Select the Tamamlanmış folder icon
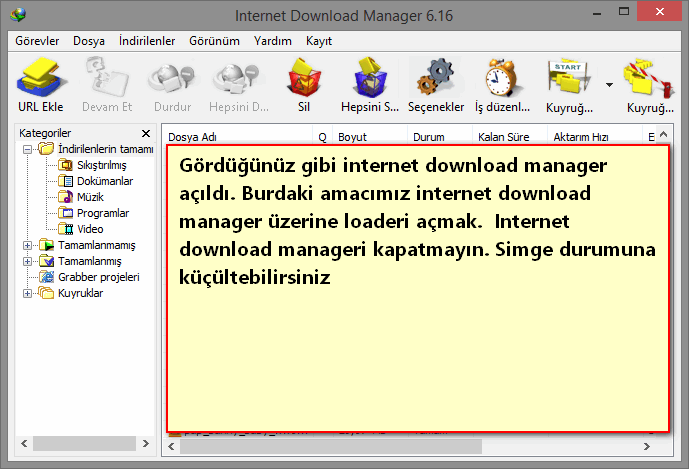 [46, 261]
